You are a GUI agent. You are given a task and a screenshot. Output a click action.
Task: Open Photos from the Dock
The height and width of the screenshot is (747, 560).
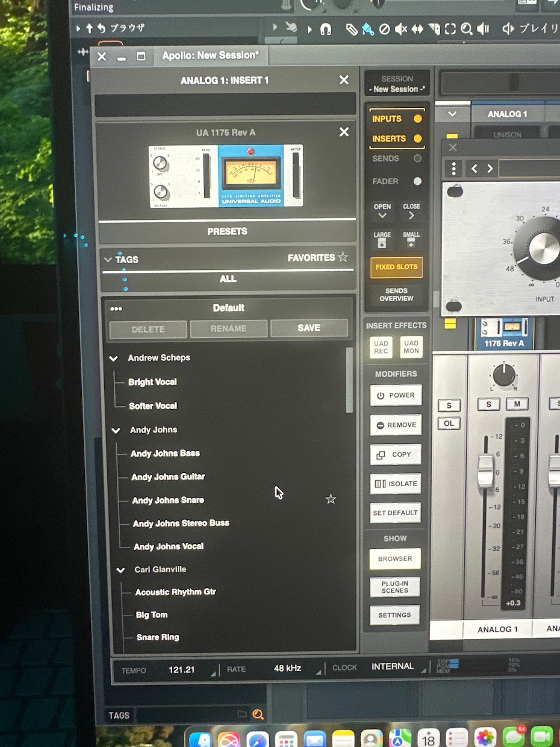485,737
